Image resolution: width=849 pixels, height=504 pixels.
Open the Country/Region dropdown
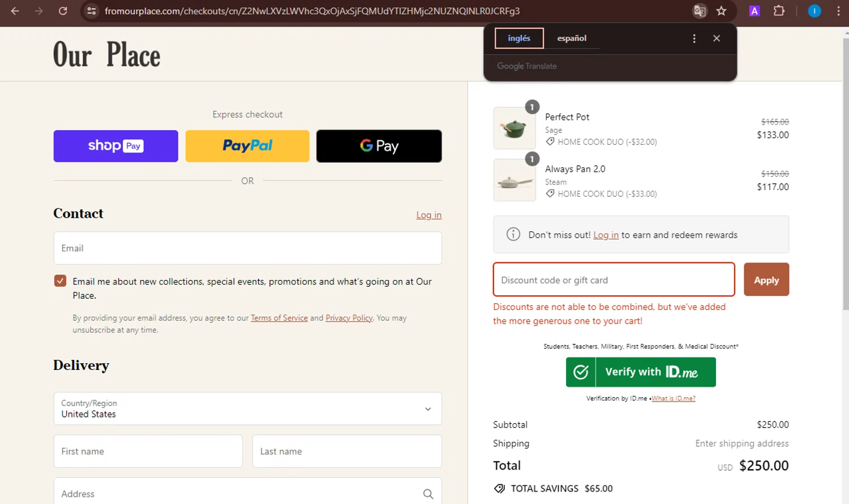tap(247, 408)
